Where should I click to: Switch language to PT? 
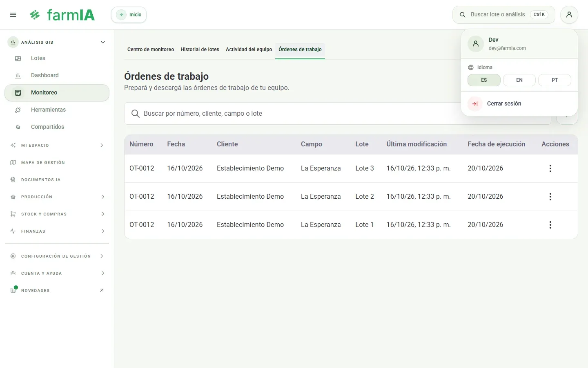pyautogui.click(x=555, y=80)
